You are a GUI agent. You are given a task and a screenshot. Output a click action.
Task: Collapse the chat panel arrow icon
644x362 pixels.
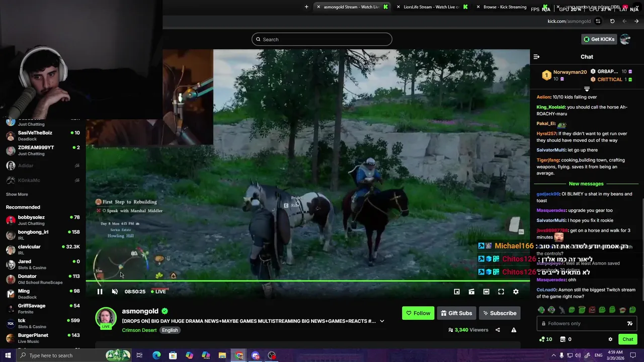tap(536, 57)
